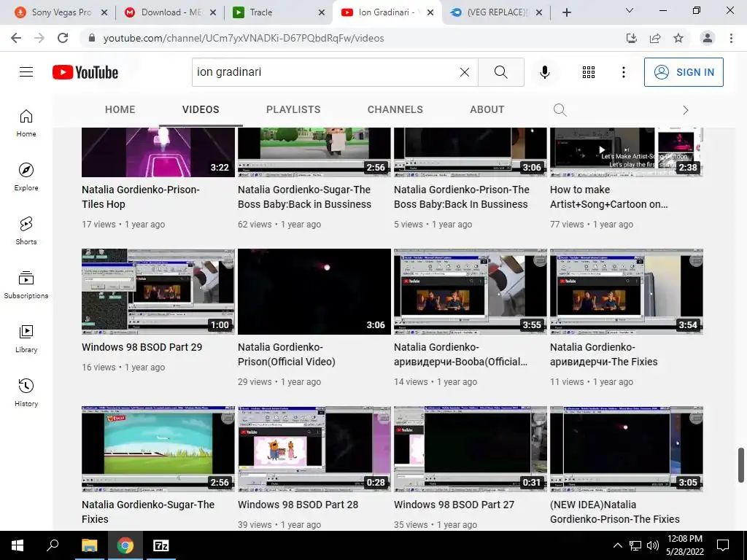Play the 1:00 Windows 98 BSOD thumbnail
The image size is (747, 560).
click(158, 292)
